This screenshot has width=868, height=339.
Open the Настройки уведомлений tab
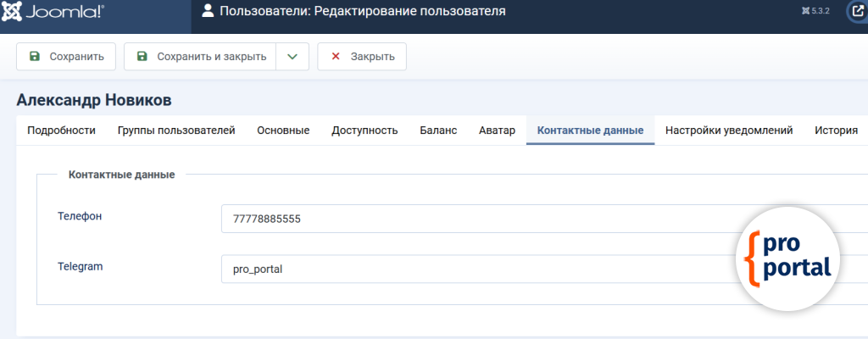coord(729,131)
